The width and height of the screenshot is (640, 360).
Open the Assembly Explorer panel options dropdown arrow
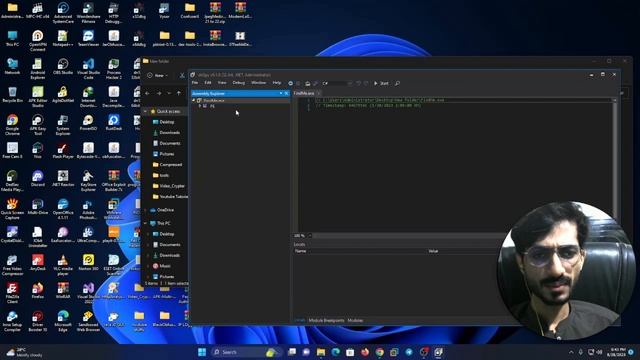(x=281, y=93)
